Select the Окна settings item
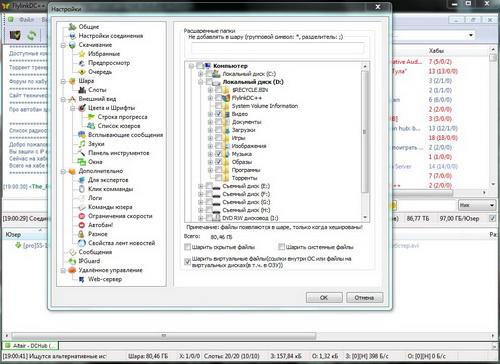The width and height of the screenshot is (500, 364). [95, 162]
